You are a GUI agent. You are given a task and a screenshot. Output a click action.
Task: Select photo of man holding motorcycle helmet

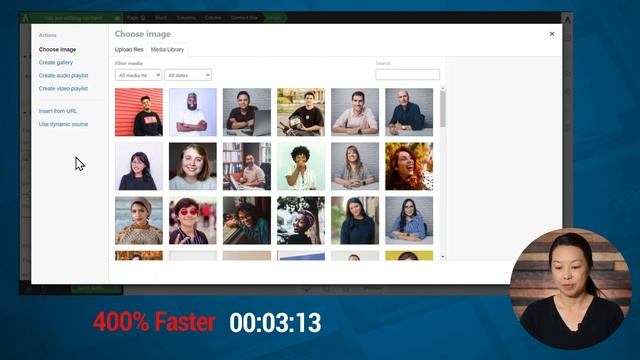(x=301, y=112)
